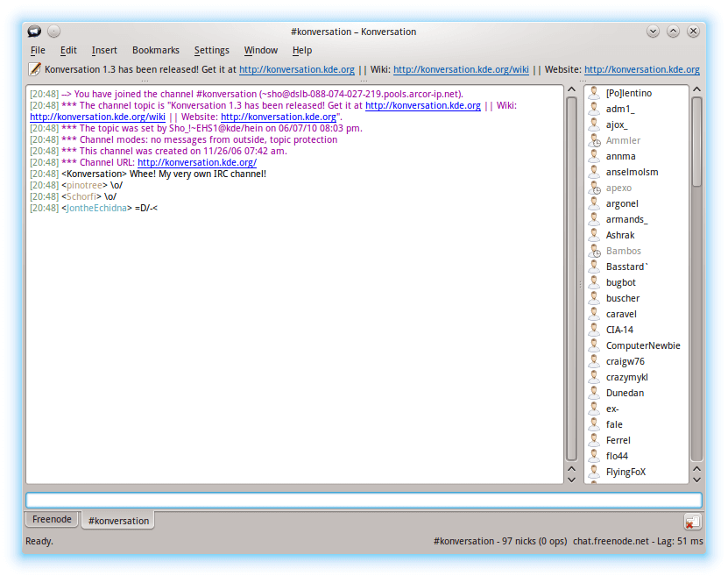This screenshot has height=576, width=728.
Task: Click the close tab icon at bottom right
Action: pos(692,522)
